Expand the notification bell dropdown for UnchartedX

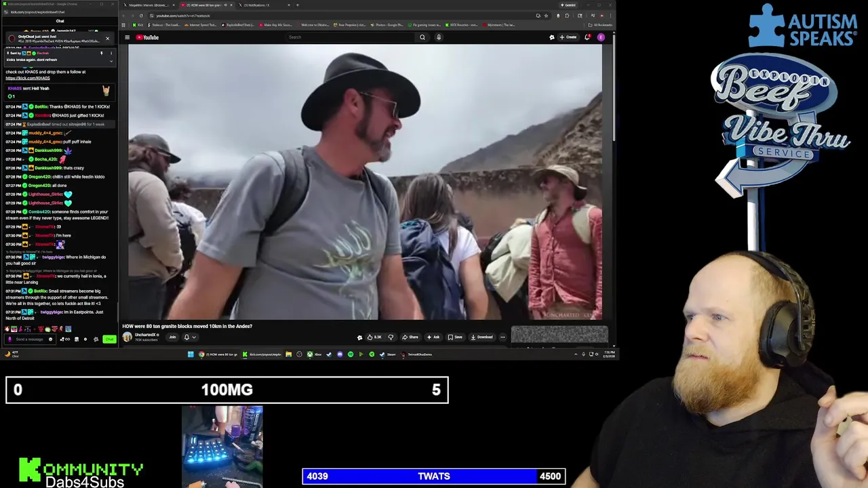190,337
